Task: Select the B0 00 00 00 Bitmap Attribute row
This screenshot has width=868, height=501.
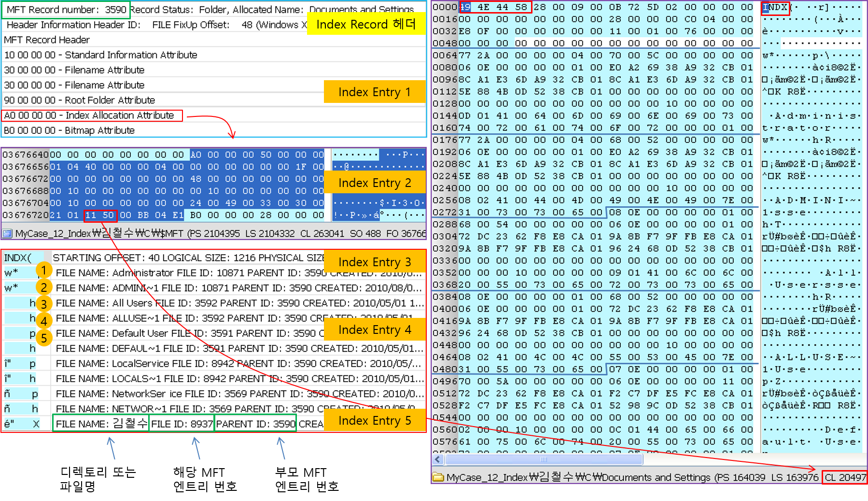Action: coord(213,130)
